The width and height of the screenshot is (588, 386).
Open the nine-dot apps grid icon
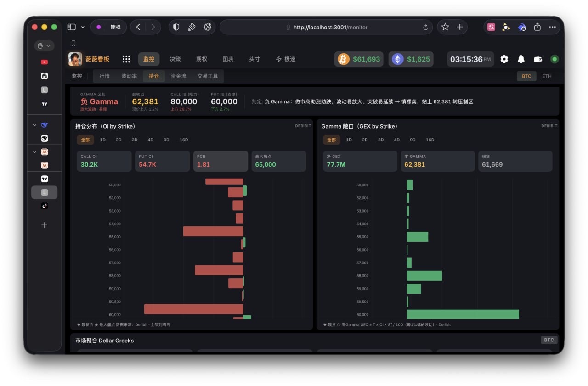tap(126, 59)
